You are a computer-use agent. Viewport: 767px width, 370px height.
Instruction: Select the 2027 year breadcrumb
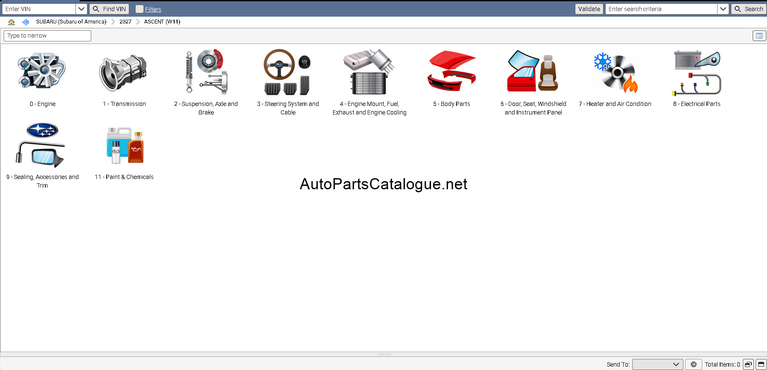tap(125, 22)
